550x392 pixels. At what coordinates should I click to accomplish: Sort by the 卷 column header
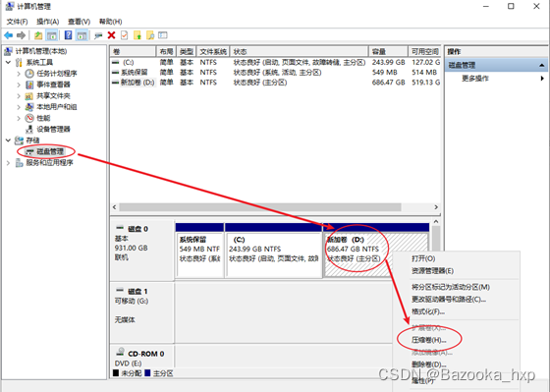(x=133, y=52)
